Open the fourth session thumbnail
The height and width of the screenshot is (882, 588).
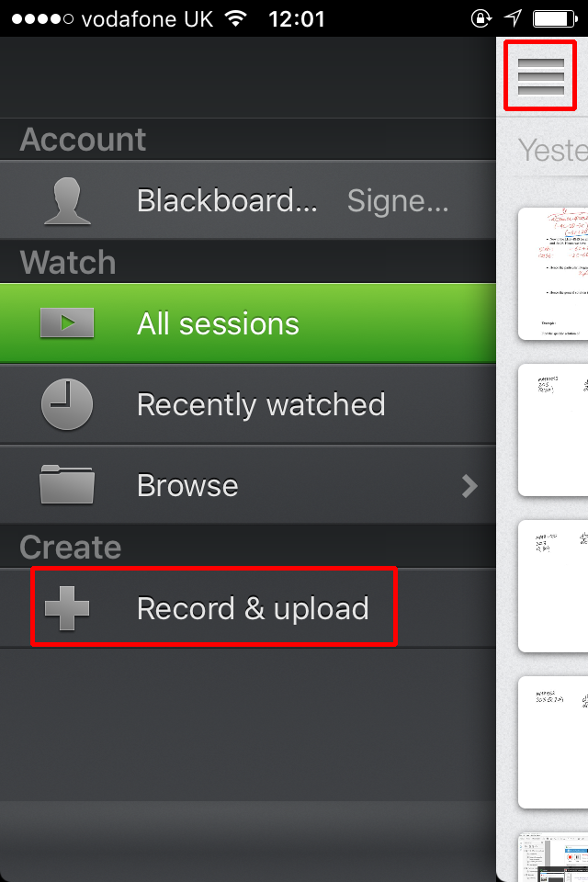[553, 742]
